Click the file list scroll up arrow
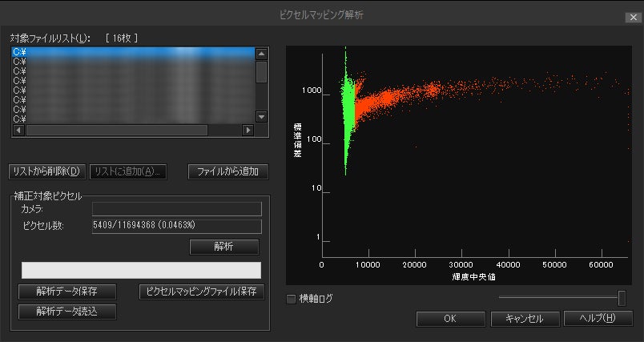This screenshot has width=644, height=342. [262, 54]
